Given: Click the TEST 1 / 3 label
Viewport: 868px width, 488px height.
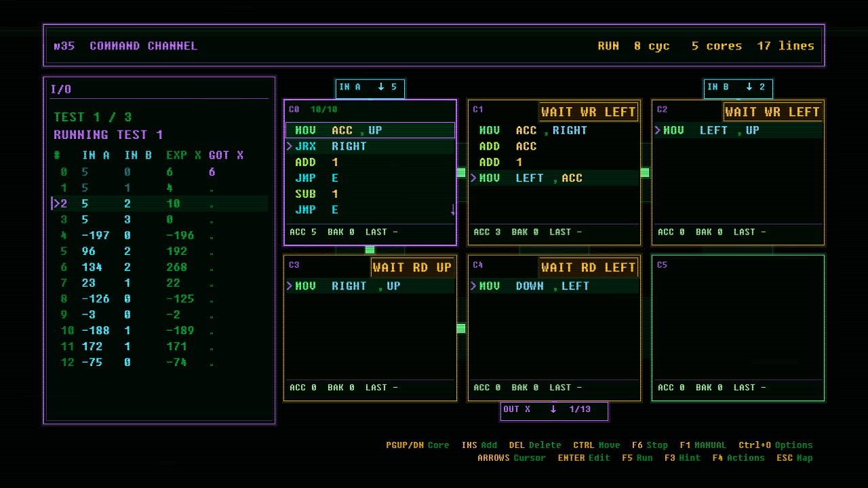Looking at the screenshot, I should pos(93,117).
